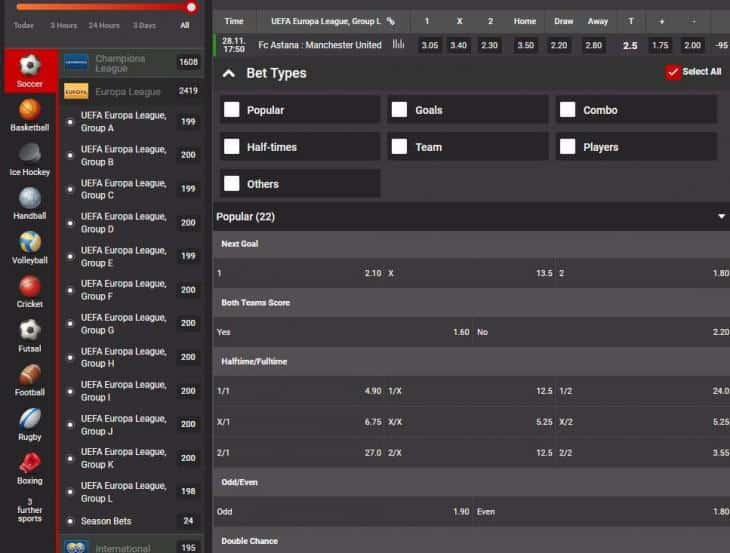Pick the Rugby sport icon
The image size is (730, 553).
click(x=29, y=418)
